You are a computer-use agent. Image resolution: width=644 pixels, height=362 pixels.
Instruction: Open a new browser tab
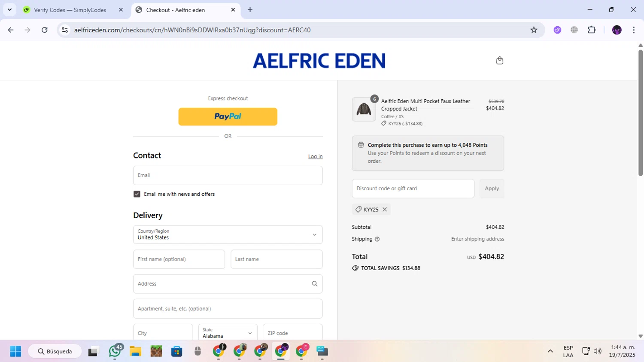click(x=250, y=10)
